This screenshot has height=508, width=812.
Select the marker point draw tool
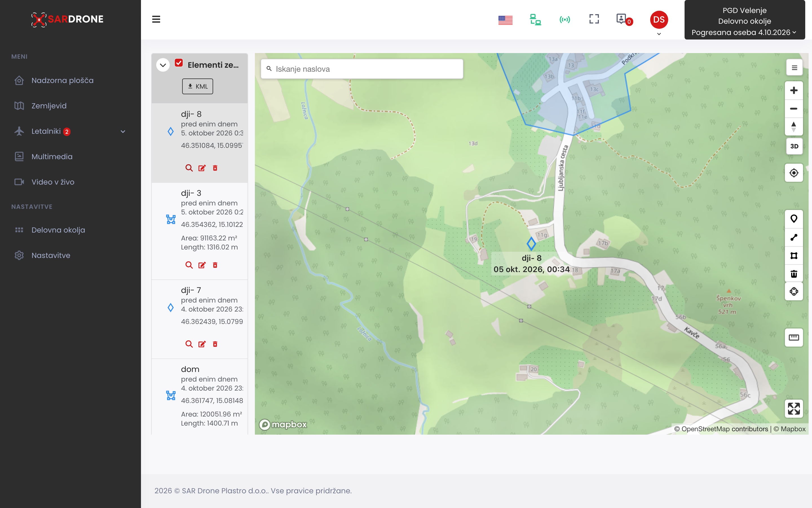[x=794, y=219]
